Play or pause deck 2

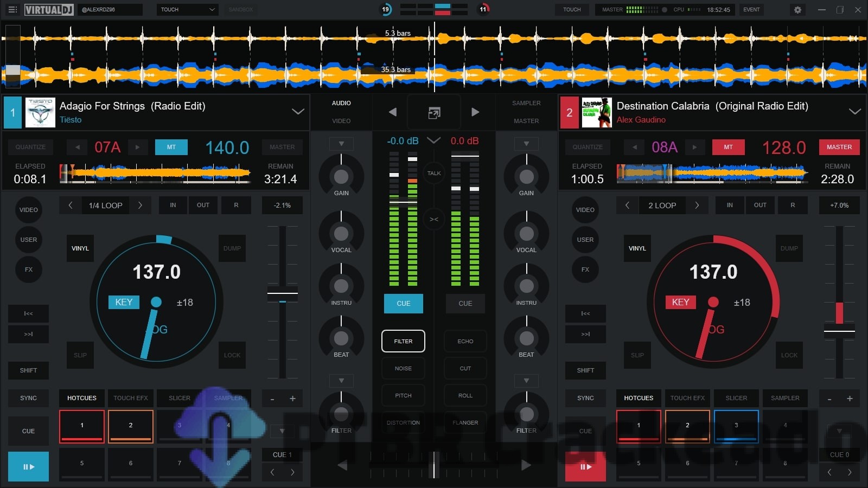click(585, 466)
